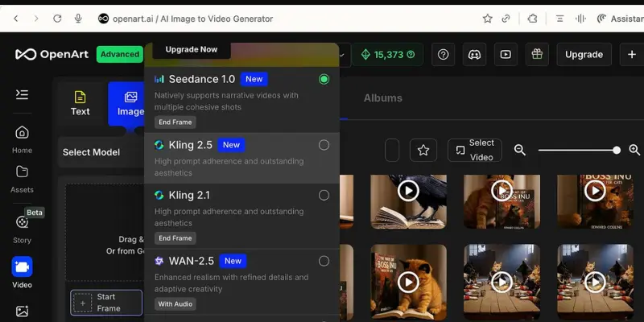Viewport: 644px width, 322px height.
Task: Open the Select Model dropdown
Action: point(101,152)
